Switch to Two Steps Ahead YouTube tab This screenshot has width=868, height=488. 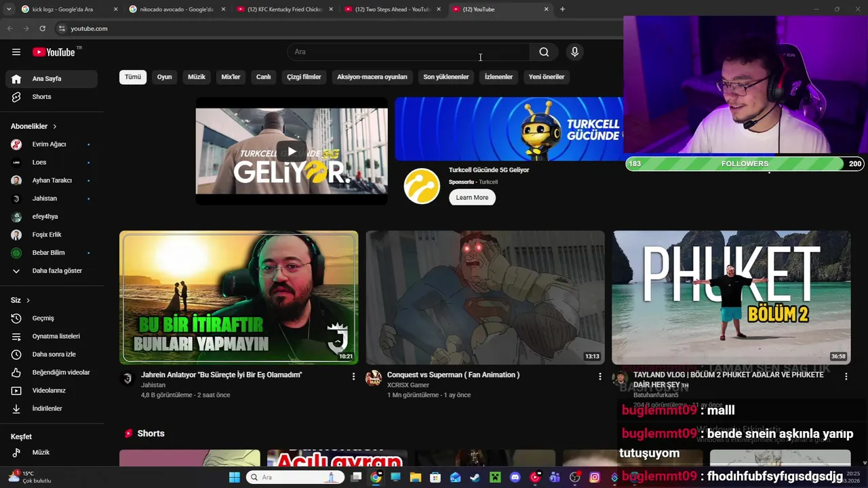click(393, 9)
